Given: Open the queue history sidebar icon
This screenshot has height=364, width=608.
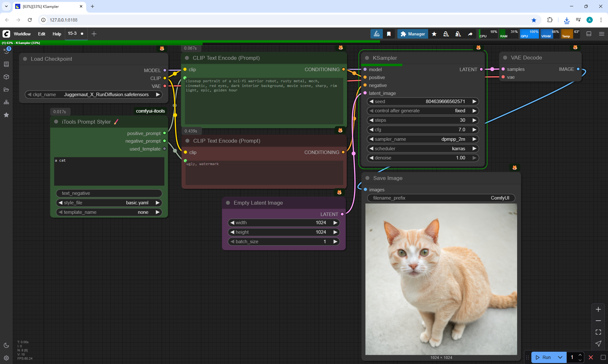Looking at the screenshot, I should click(6, 51).
